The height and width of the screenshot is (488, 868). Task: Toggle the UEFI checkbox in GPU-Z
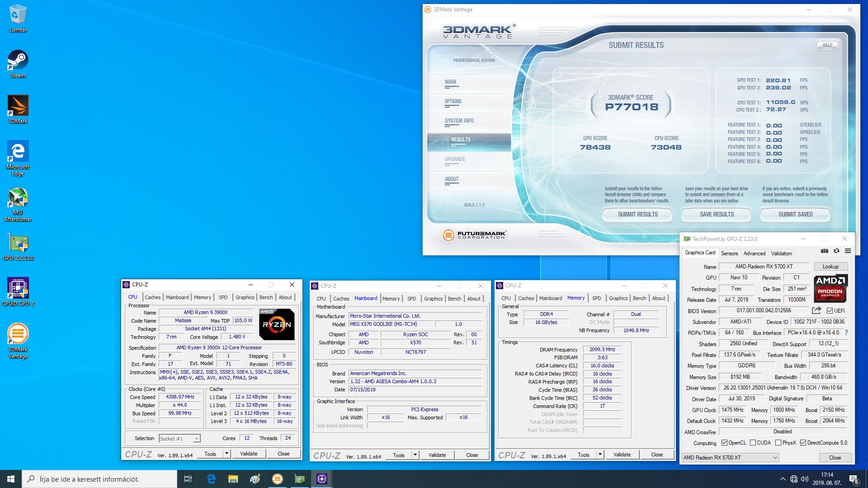point(830,311)
